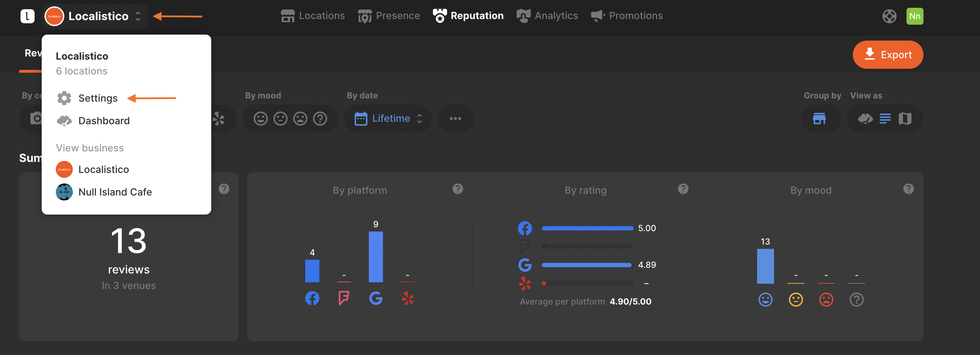980x355 pixels.
Task: Click the grey question face under mood chart
Action: [x=856, y=300]
